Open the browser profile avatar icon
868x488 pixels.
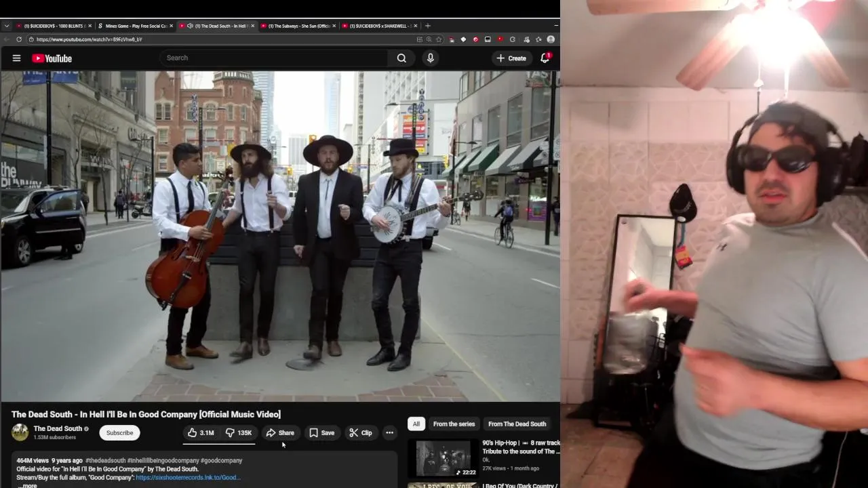coord(551,39)
